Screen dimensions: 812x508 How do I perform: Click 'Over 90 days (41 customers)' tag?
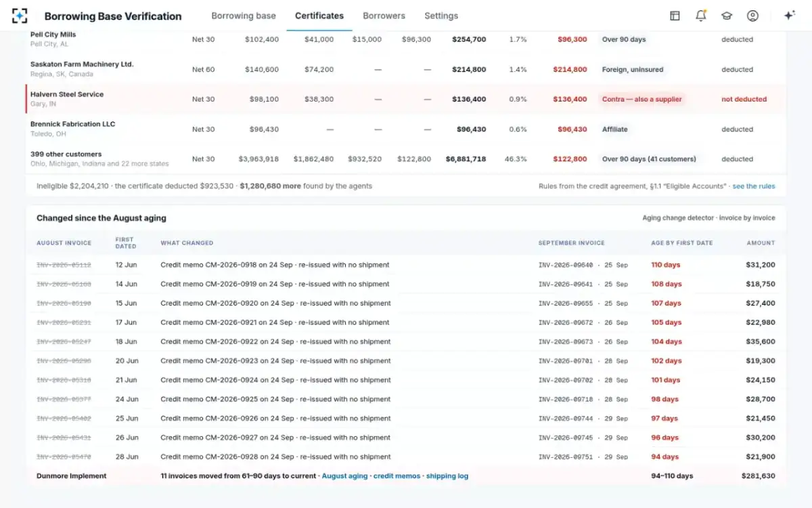coord(649,159)
